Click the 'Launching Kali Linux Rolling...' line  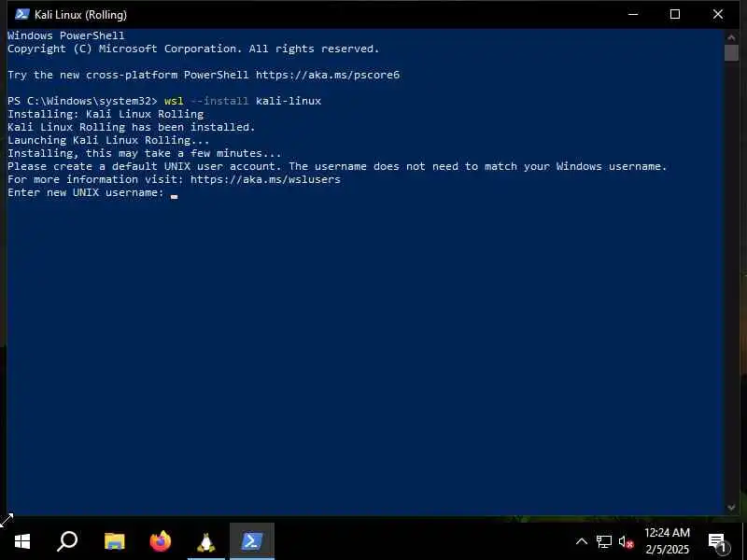(x=108, y=141)
